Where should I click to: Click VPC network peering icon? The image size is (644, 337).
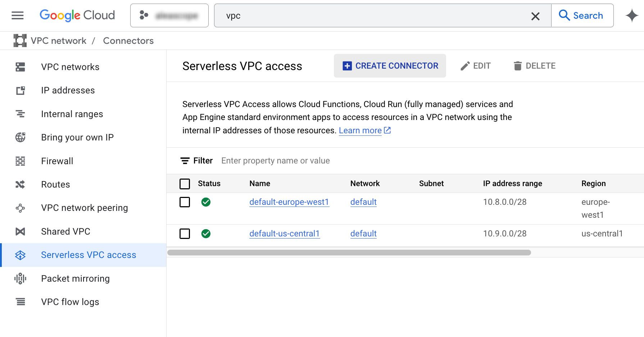pyautogui.click(x=21, y=208)
